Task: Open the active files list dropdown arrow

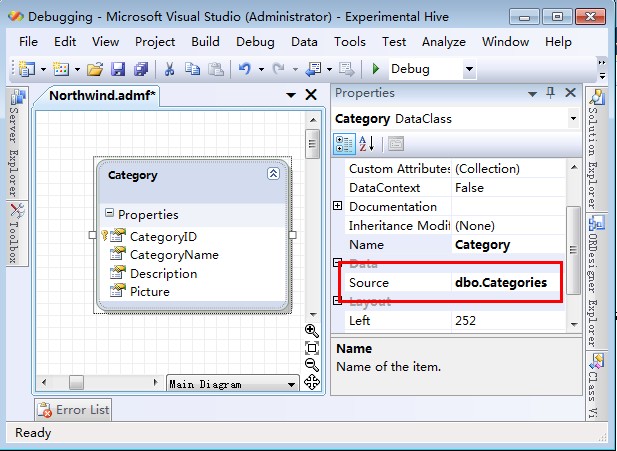Action: click(x=291, y=95)
